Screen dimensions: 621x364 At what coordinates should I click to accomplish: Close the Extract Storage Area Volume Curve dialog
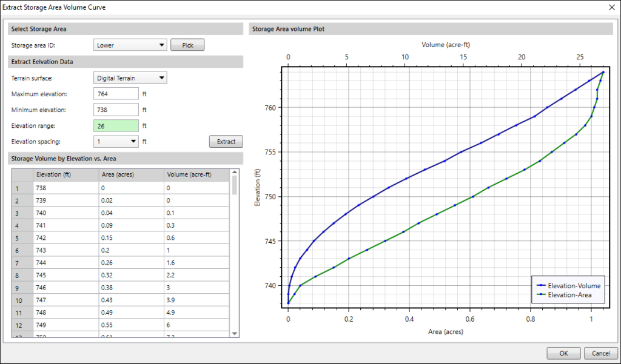tap(612, 8)
